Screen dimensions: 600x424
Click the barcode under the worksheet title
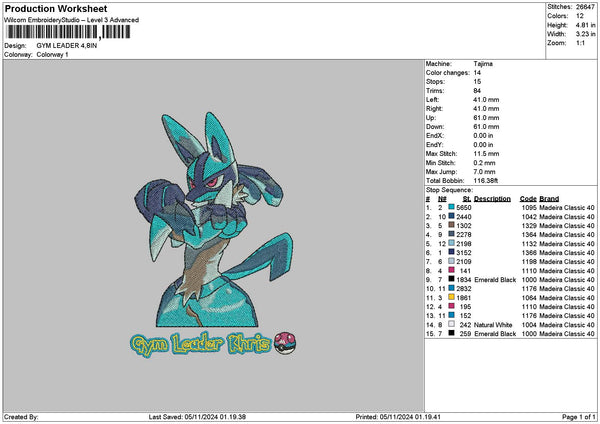point(68,32)
